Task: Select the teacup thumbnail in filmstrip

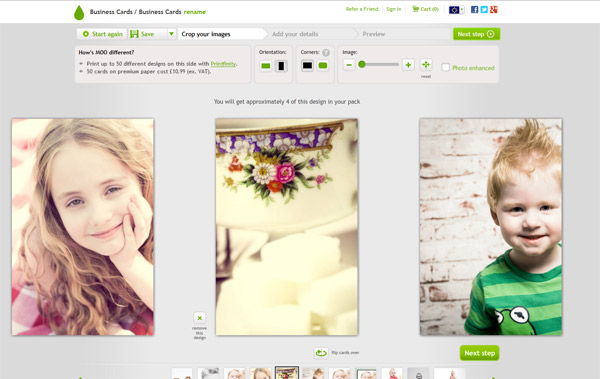Action: [287, 373]
